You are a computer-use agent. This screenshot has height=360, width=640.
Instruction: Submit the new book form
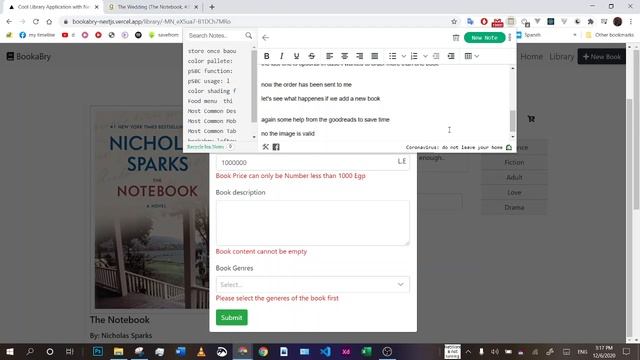(231, 318)
